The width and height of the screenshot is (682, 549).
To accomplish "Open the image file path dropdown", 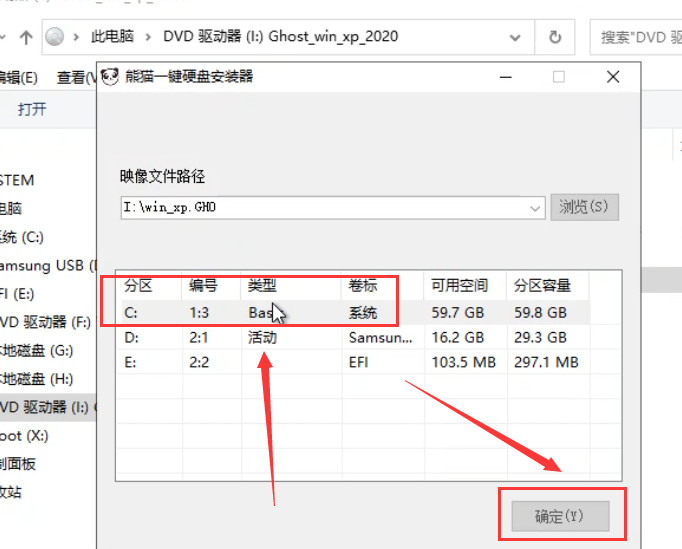I will pos(535,208).
